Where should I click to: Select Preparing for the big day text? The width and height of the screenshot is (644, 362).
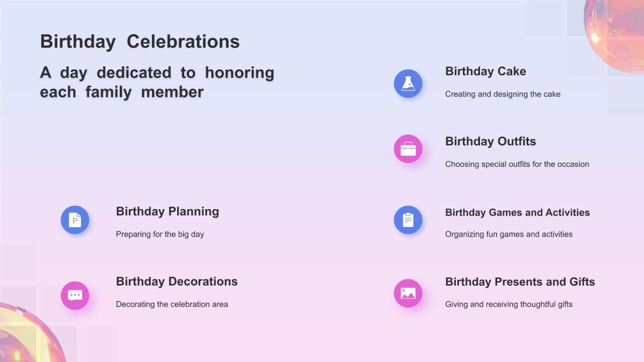[x=160, y=234]
